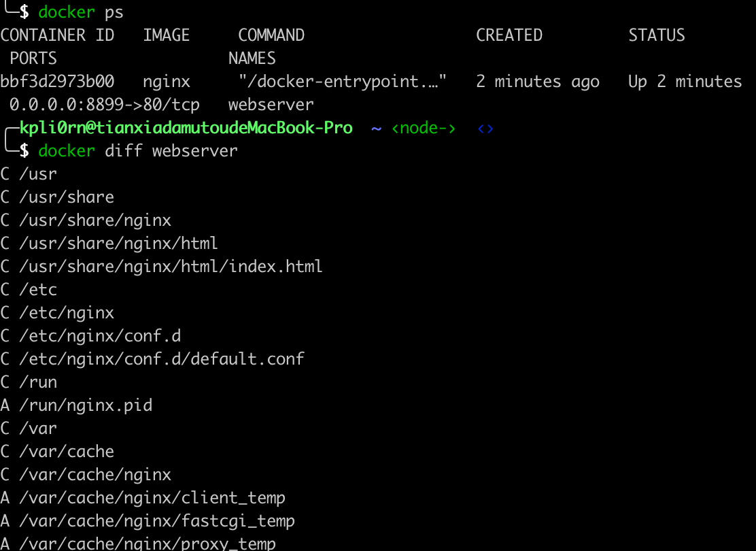Click the /usr/share/nginx/html/index.html path
This screenshot has height=551, width=756.
(171, 267)
